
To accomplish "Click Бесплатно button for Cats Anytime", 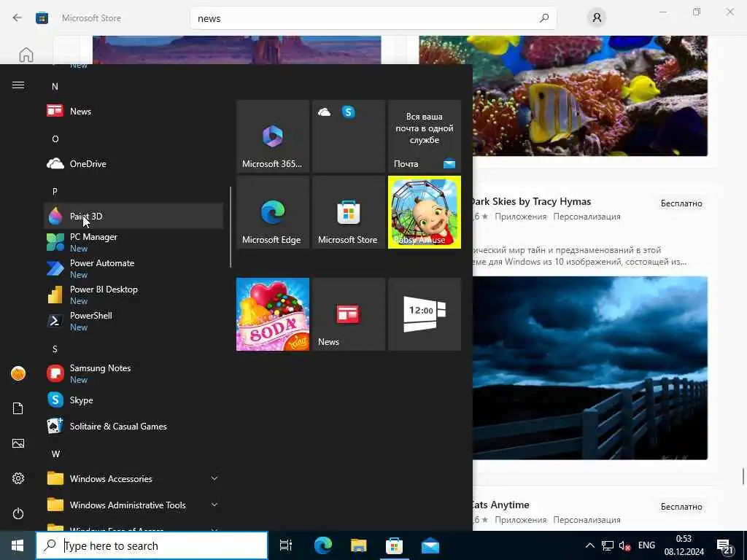I will click(x=681, y=507).
